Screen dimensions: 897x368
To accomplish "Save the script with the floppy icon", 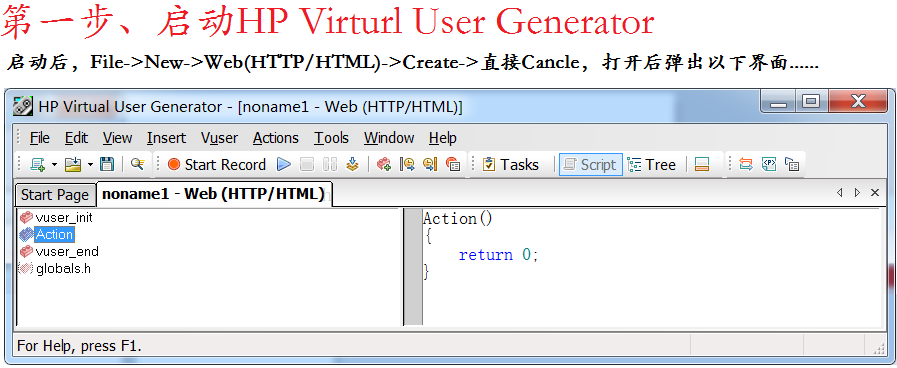I will pos(107,165).
